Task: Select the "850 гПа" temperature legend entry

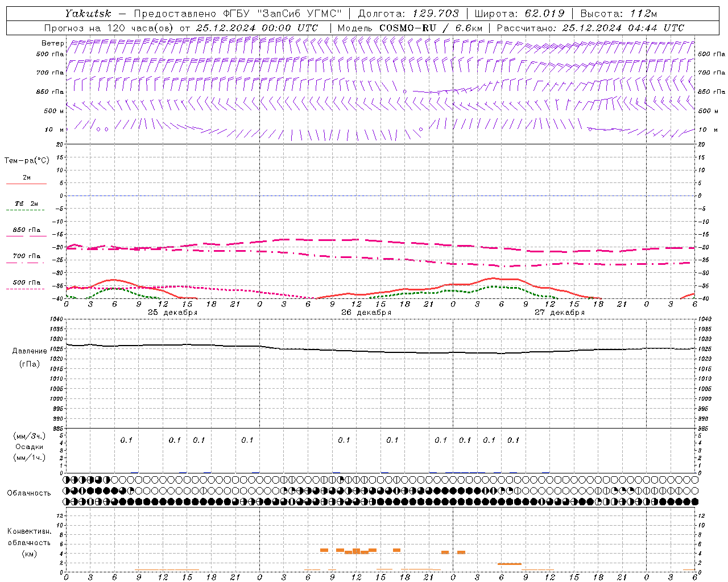Action: click(27, 230)
